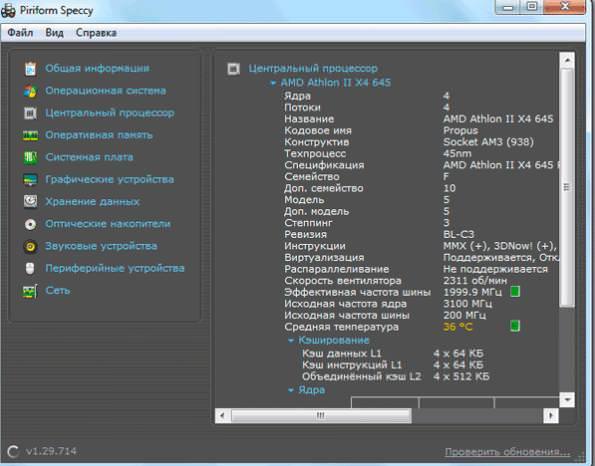Click the Кэш инструкций L1 row

pyautogui.click(x=392, y=365)
